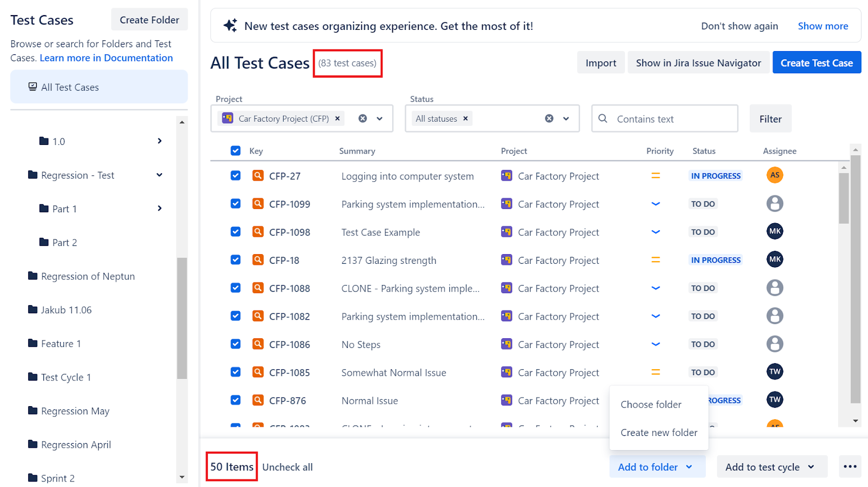This screenshot has height=487, width=868.
Task: Uncheck the CFP-1099 checkbox
Action: coord(235,204)
